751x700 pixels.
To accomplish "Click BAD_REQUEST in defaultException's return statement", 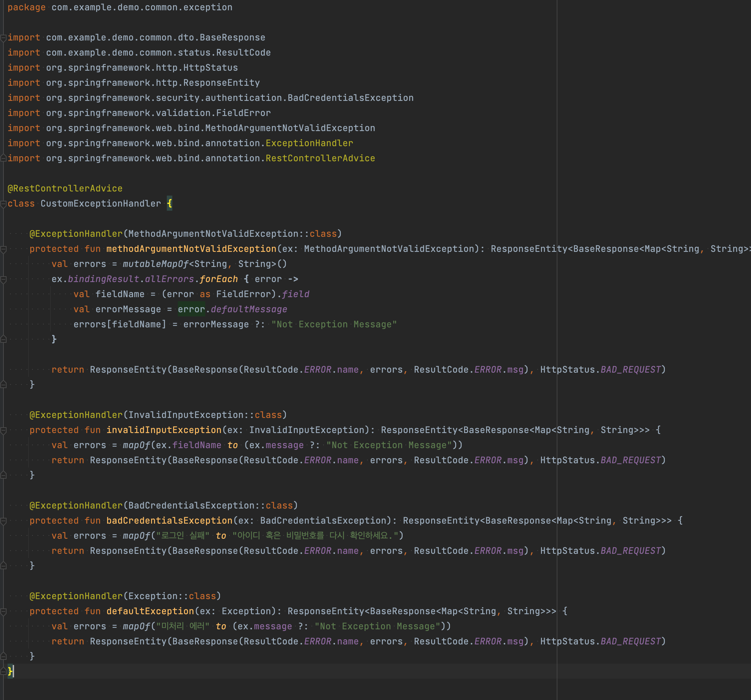I will (631, 641).
